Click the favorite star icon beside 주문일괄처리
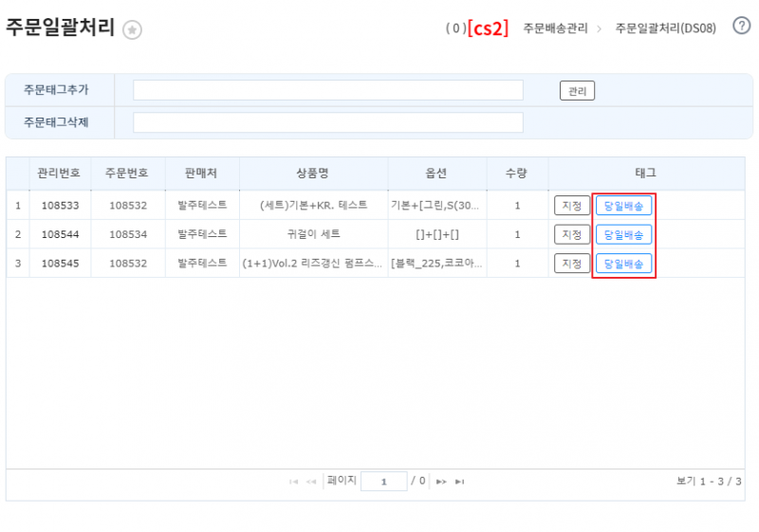The height and width of the screenshot is (532, 759). 132,30
